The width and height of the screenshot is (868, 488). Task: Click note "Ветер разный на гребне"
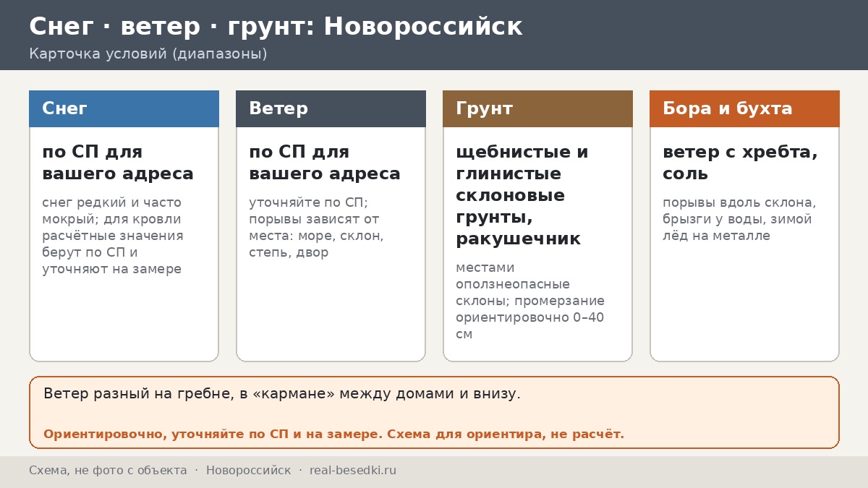[x=282, y=394]
